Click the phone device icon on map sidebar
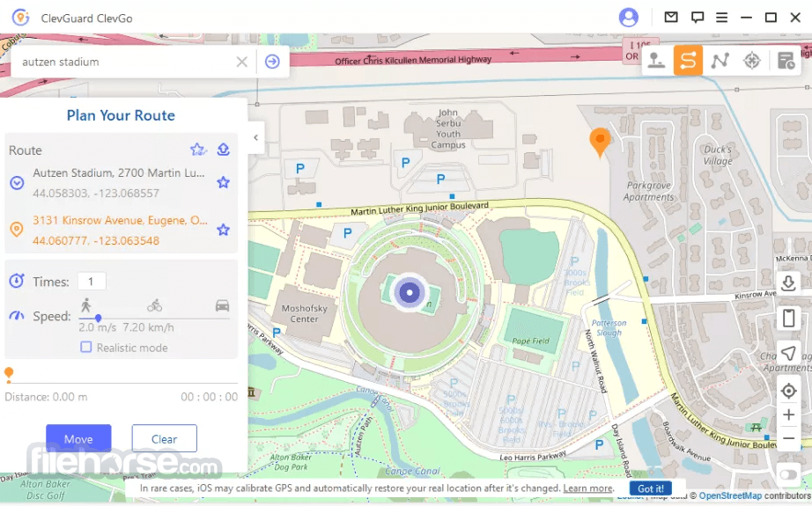Screen dimensions: 812x506 788,318
